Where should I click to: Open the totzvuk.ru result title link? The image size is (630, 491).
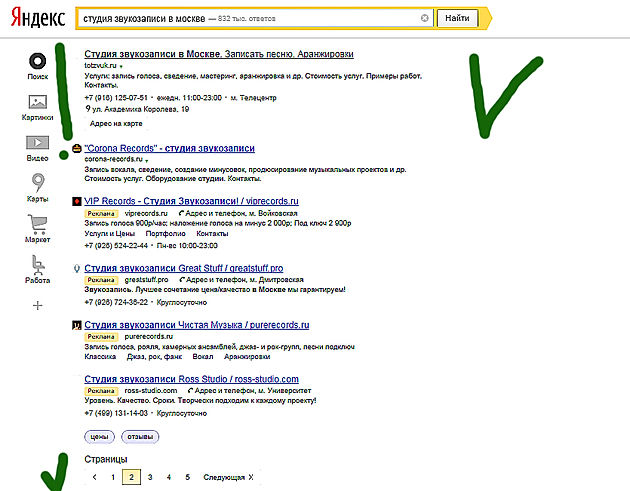(x=219, y=54)
